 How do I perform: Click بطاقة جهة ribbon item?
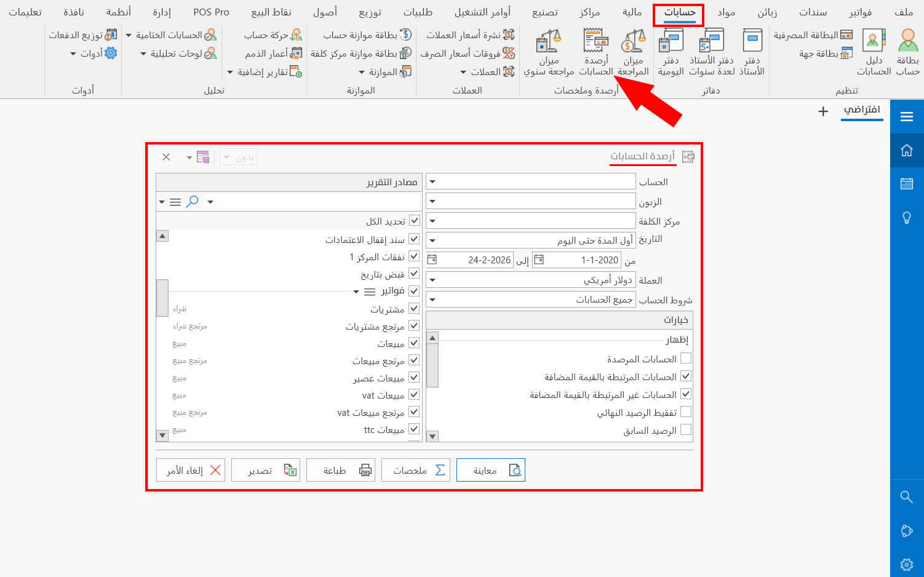[x=826, y=54]
